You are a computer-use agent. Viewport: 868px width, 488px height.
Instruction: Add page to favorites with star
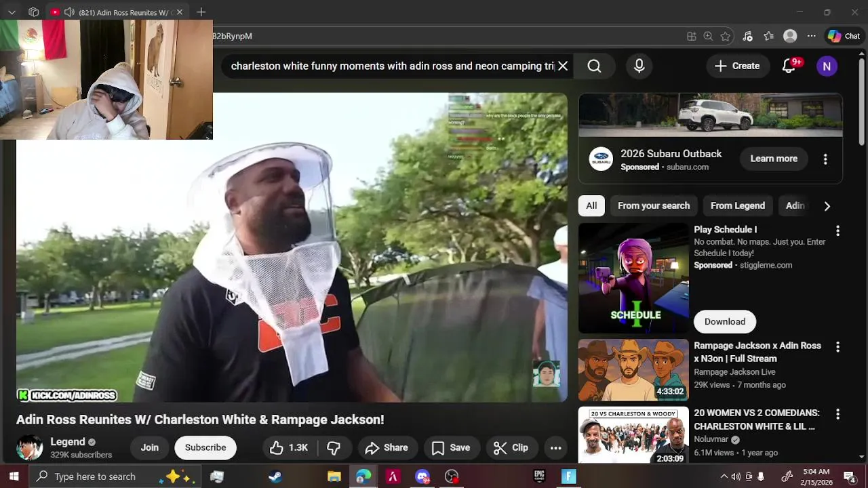pos(726,36)
